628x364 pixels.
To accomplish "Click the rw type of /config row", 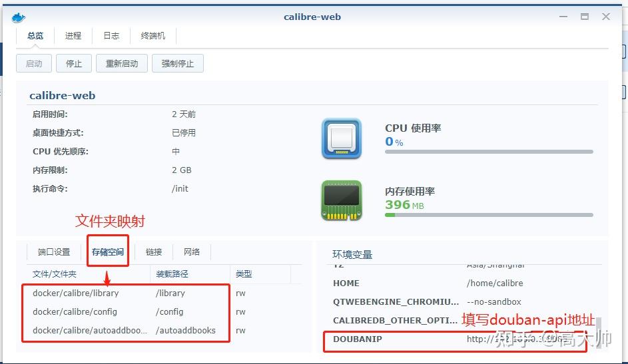I will (240, 311).
